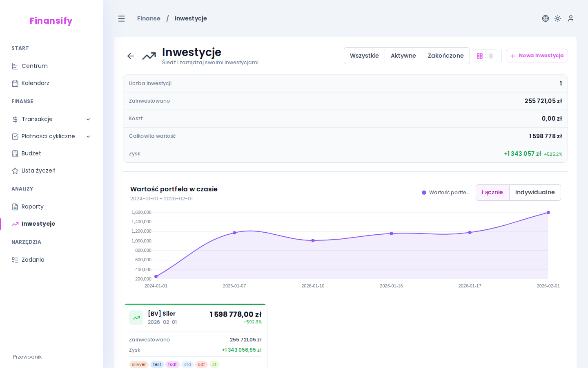Click the target goal icon in header
Image resolution: width=588 pixels, height=368 pixels.
point(545,18)
